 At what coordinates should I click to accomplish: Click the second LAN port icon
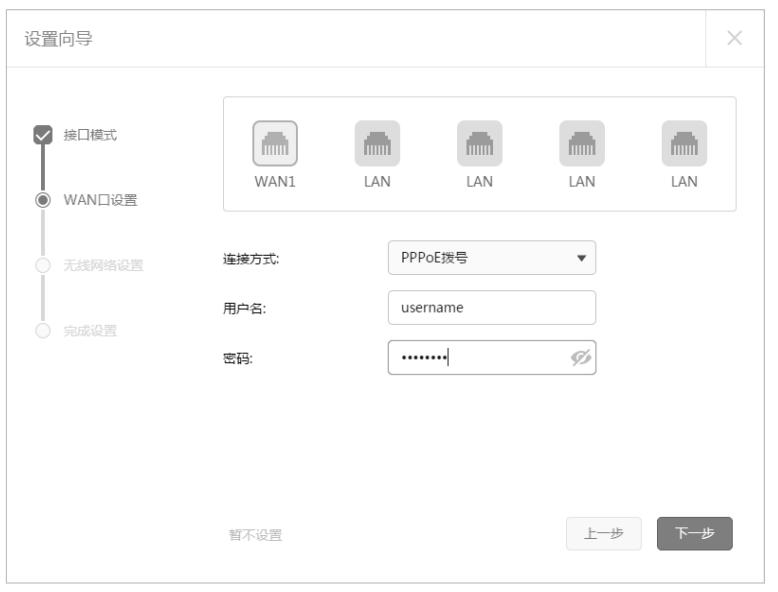(x=479, y=144)
